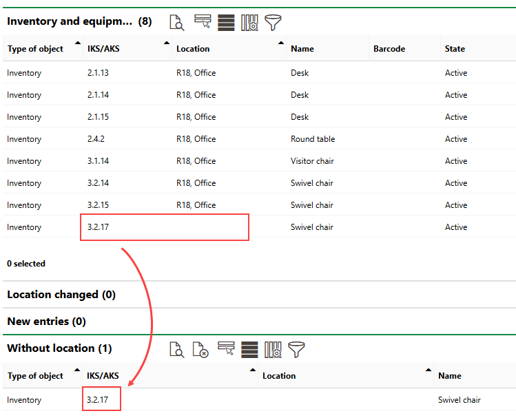
Task: Open the preview icon in Inventory toolbar
Action: click(177, 22)
